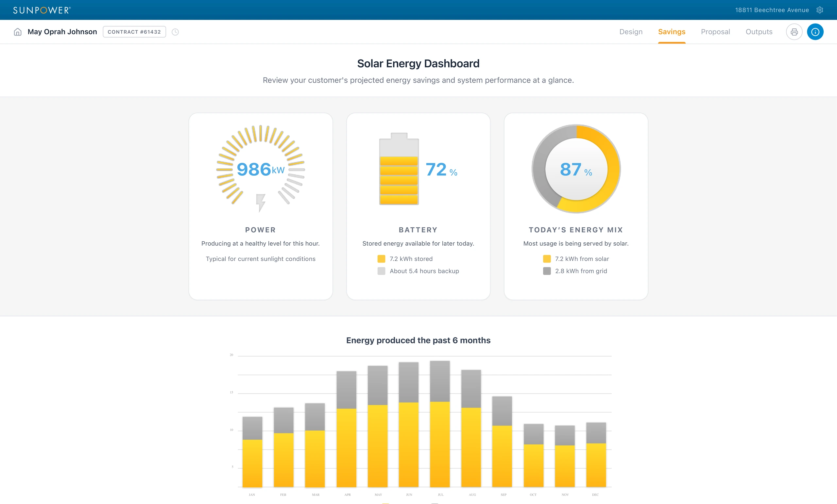Open the history clock icon

[175, 32]
